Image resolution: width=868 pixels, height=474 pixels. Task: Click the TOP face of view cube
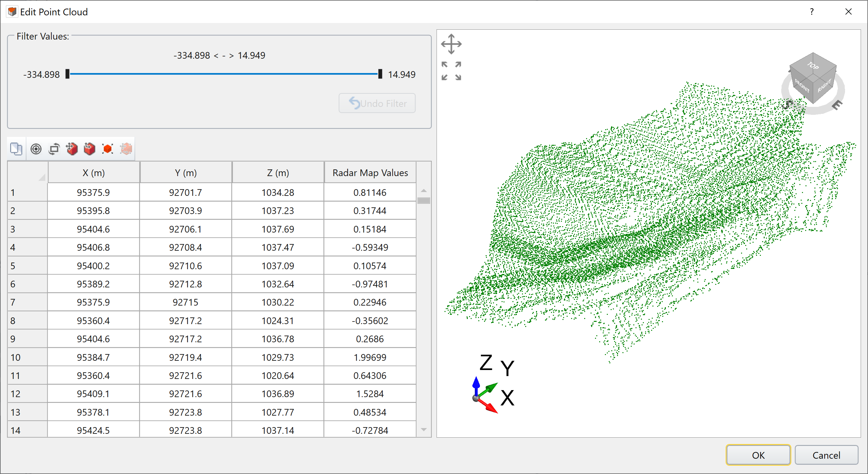[x=813, y=65]
